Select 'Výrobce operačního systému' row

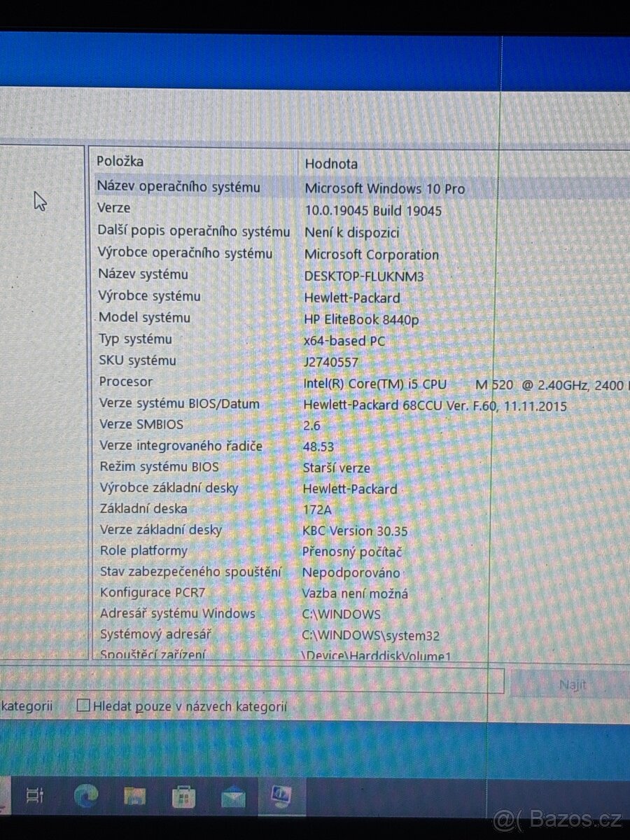point(185,253)
